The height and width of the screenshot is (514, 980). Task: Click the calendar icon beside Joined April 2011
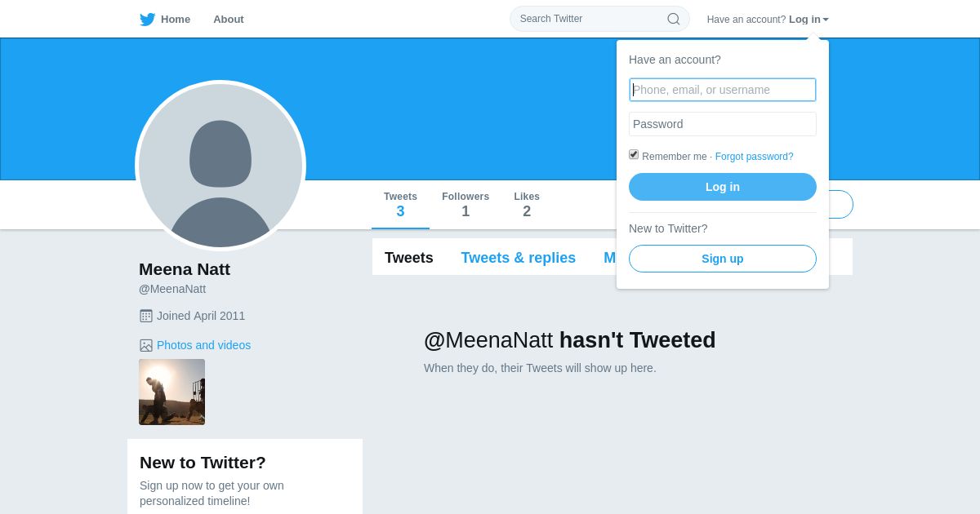(x=146, y=316)
